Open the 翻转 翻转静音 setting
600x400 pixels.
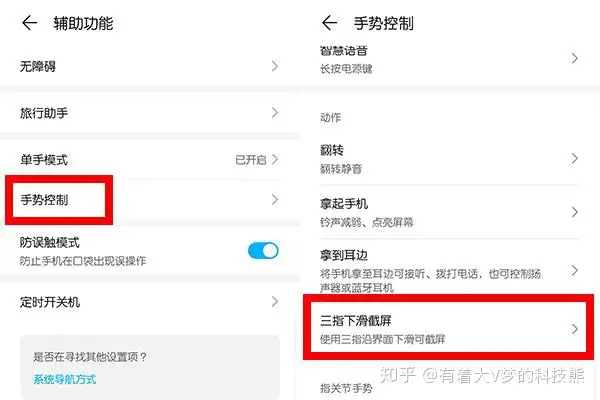point(450,158)
